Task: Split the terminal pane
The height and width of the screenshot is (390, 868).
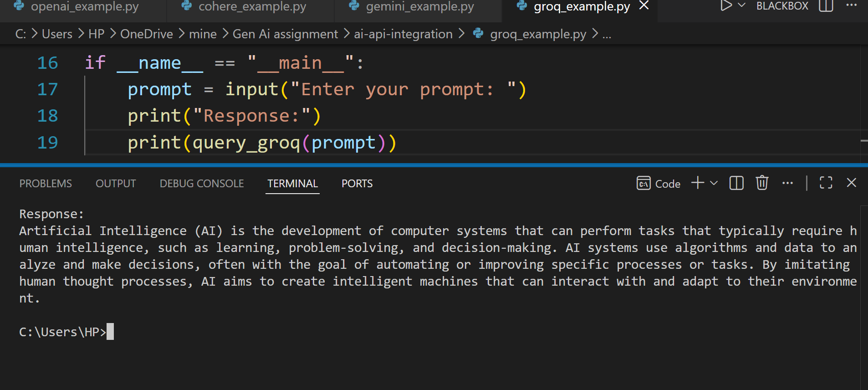Action: click(x=736, y=183)
